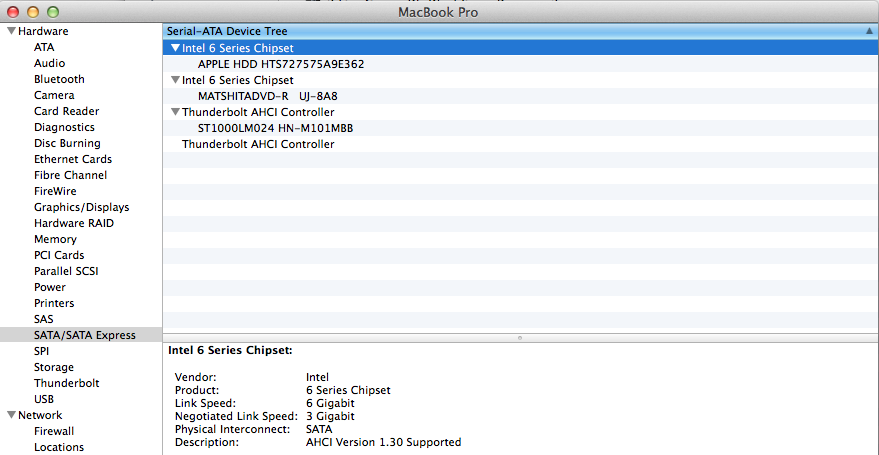Viewport: 879px width, 455px height.
Task: Select MATSHITADVD-R UJ-8A8 optical drive
Action: click(267, 96)
